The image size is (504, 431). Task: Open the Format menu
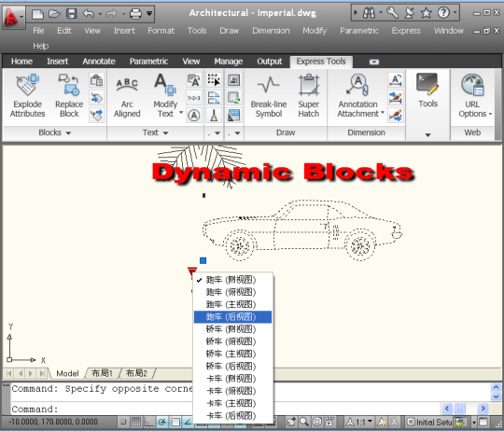(161, 31)
